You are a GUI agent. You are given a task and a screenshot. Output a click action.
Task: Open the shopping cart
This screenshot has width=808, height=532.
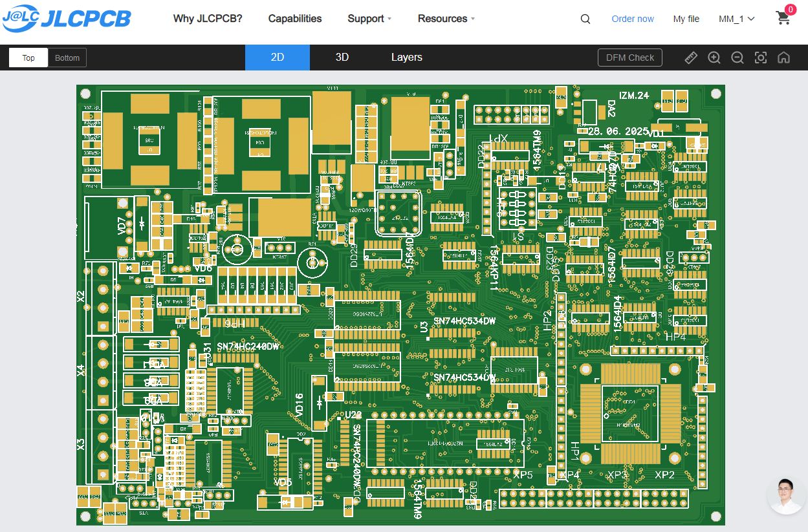(783, 18)
